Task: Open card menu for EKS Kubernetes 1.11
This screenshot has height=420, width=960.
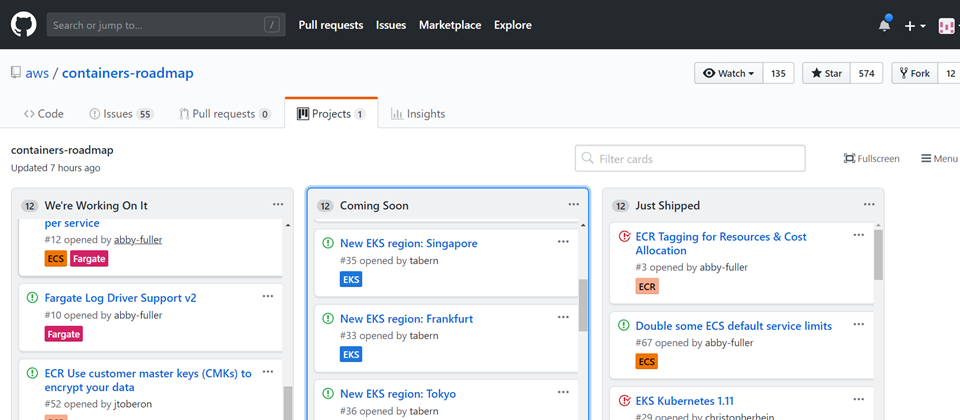Action: pos(859,400)
